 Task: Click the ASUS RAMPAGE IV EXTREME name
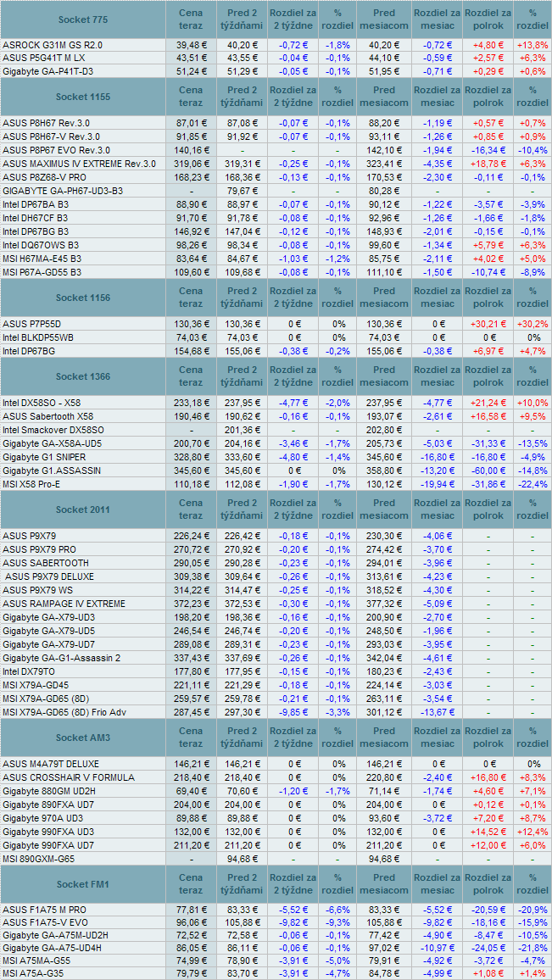pos(64,603)
